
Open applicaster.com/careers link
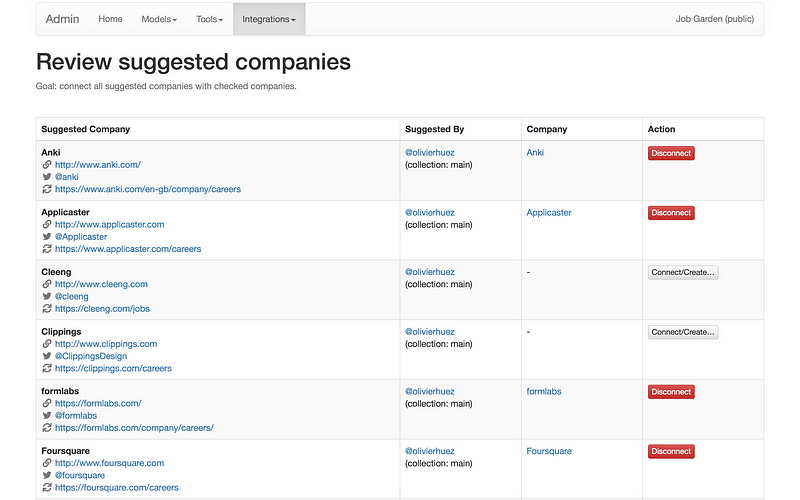(128, 248)
